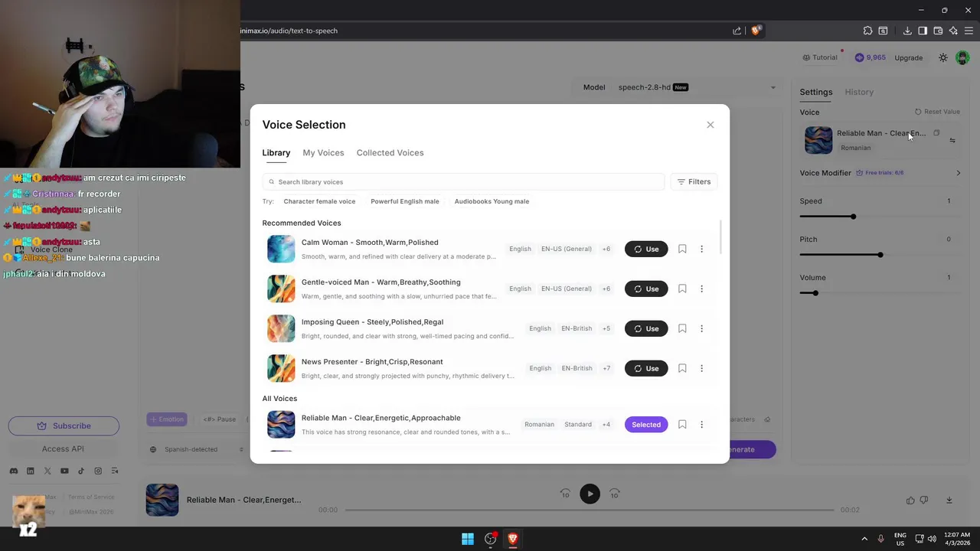Screen dimensions: 980x551
Task: Use the Imposing Queen voice
Action: (x=646, y=328)
